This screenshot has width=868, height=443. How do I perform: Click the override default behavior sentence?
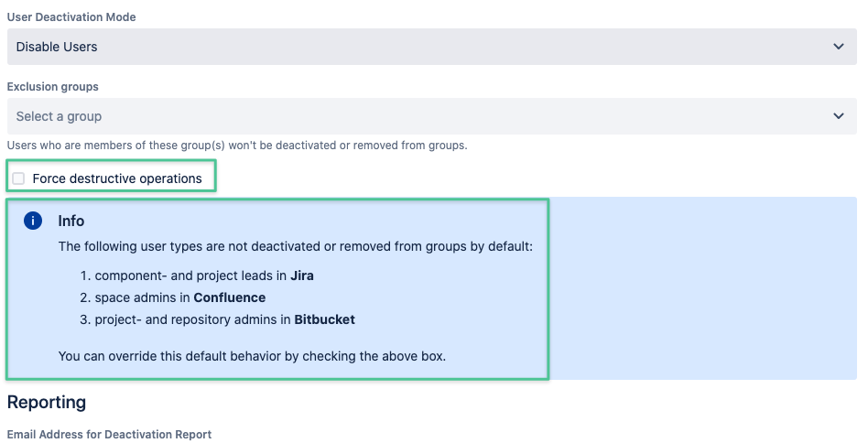point(252,356)
